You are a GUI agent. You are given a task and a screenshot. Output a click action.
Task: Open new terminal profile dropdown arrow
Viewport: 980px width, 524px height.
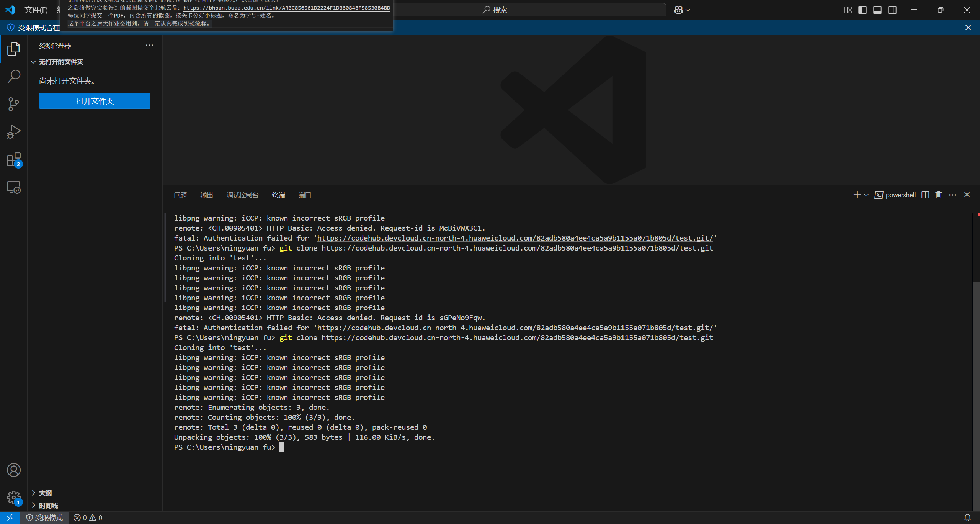coord(866,195)
